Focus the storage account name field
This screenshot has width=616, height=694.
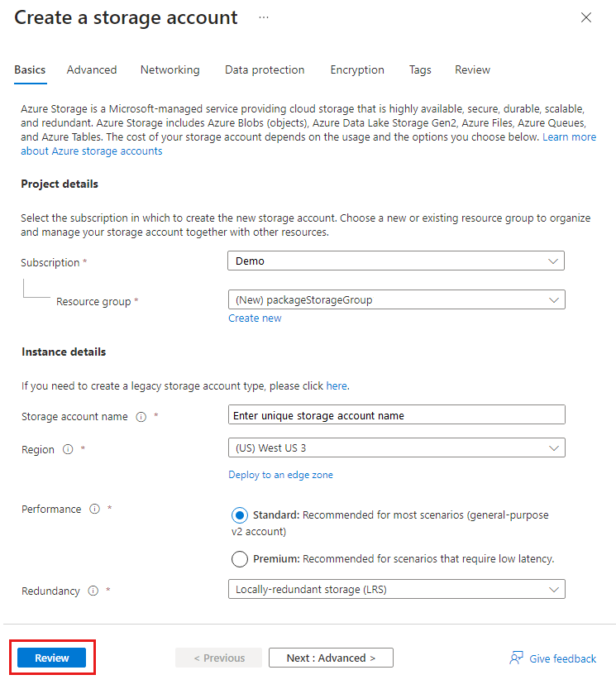click(397, 414)
